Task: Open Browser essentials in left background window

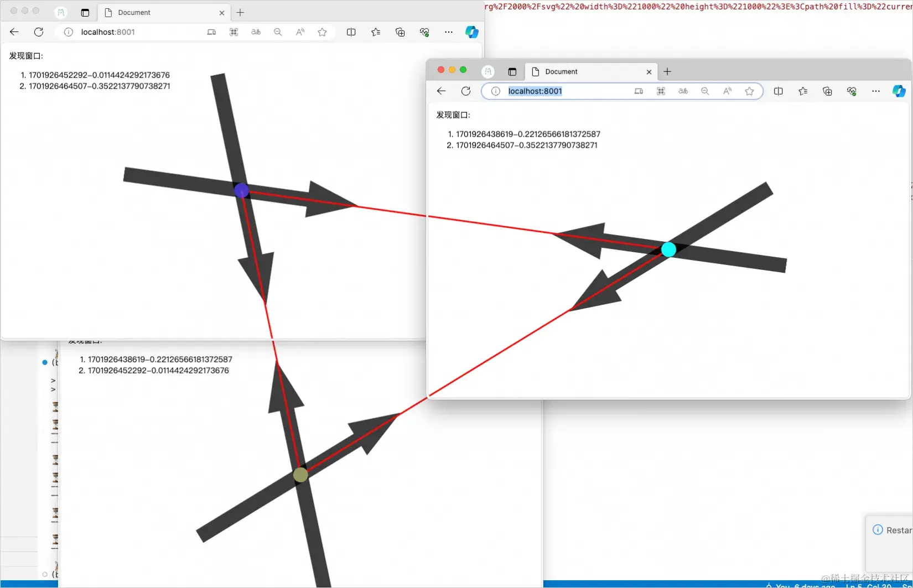Action: pyautogui.click(x=424, y=32)
